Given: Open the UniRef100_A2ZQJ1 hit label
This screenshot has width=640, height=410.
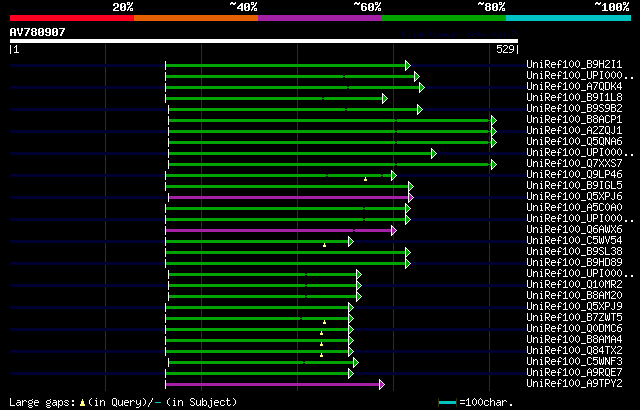Looking at the screenshot, I should pos(574,131).
